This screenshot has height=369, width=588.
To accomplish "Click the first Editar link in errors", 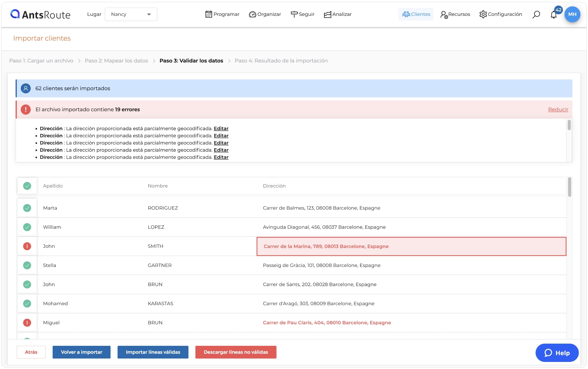I will 221,128.
